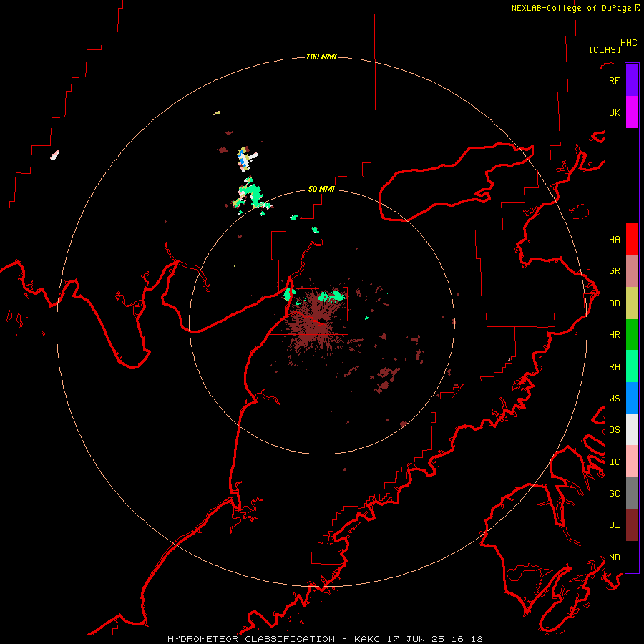This screenshot has width=644, height=644.
Task: Click the '16:18' timestamp text
Action: [x=466, y=639]
